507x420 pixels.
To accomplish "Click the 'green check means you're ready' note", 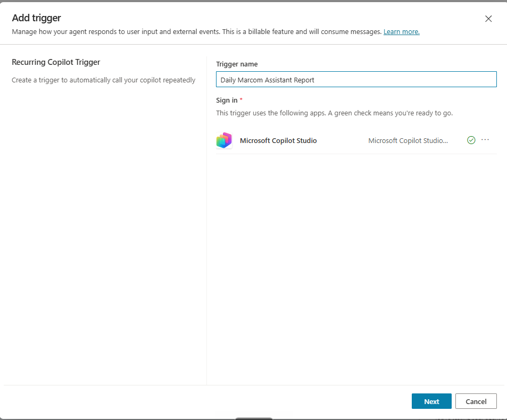I will coord(334,113).
